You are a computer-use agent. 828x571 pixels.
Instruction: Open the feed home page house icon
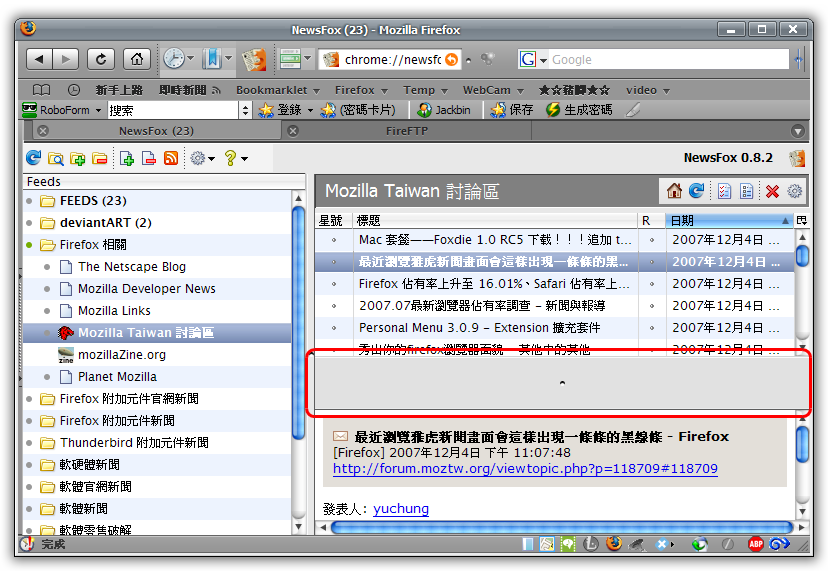pos(674,191)
